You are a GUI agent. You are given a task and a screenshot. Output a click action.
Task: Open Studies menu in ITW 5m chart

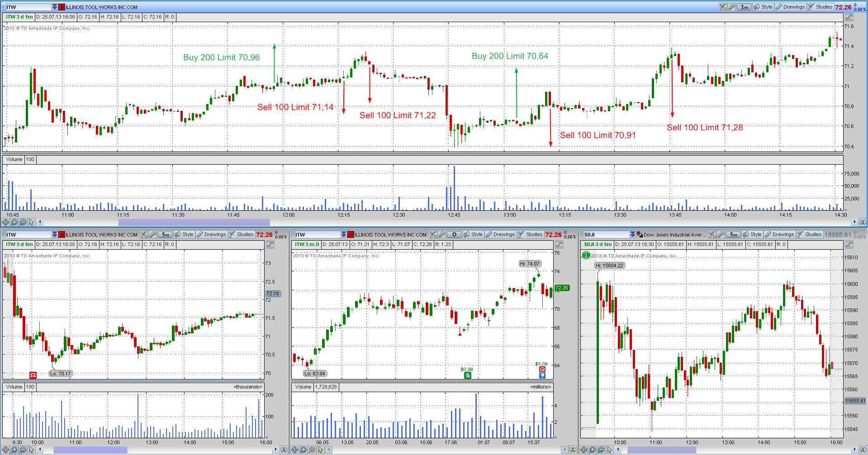(241, 234)
